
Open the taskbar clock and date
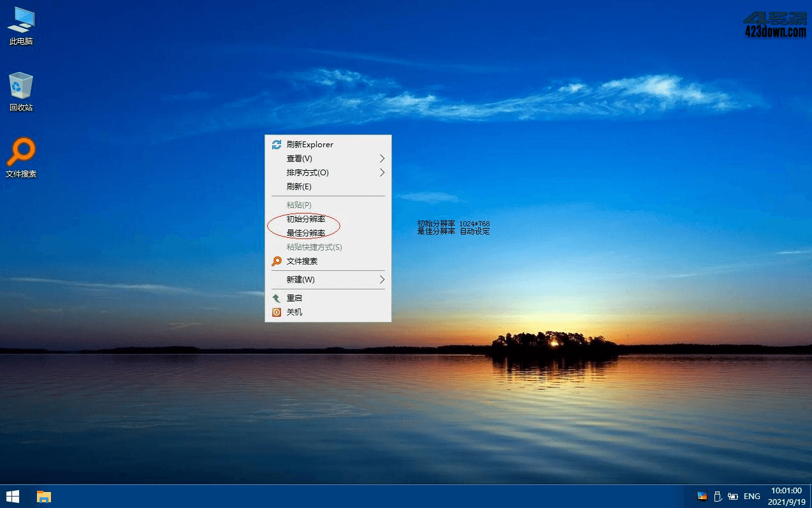click(x=786, y=497)
